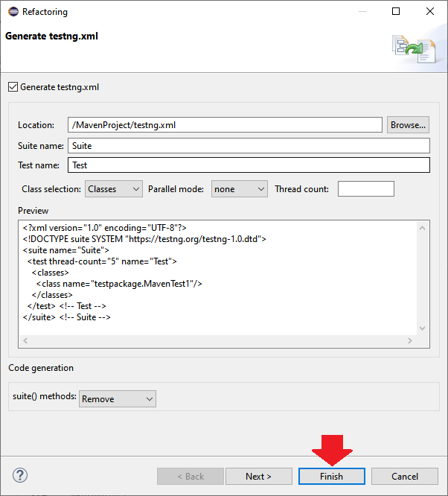This screenshot has width=448, height=496.
Task: Click the </suite> closing comment line
Action: pyautogui.click(x=66, y=317)
